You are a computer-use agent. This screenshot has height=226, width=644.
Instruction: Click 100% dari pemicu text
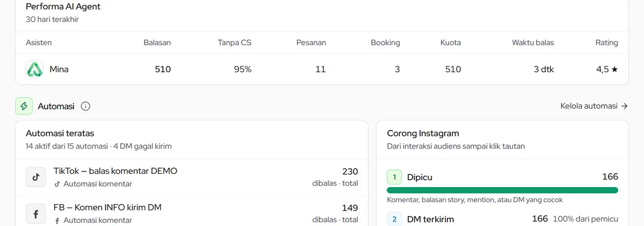tap(586, 220)
